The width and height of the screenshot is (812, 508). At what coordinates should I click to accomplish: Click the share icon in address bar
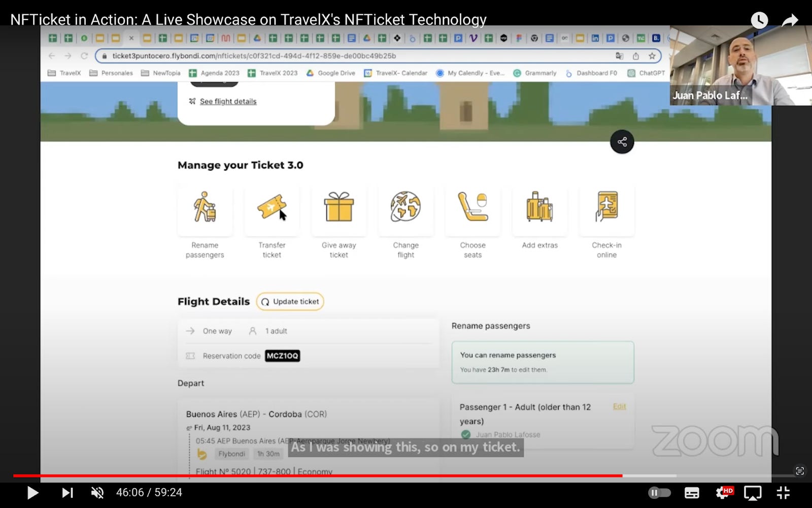pyautogui.click(x=635, y=56)
